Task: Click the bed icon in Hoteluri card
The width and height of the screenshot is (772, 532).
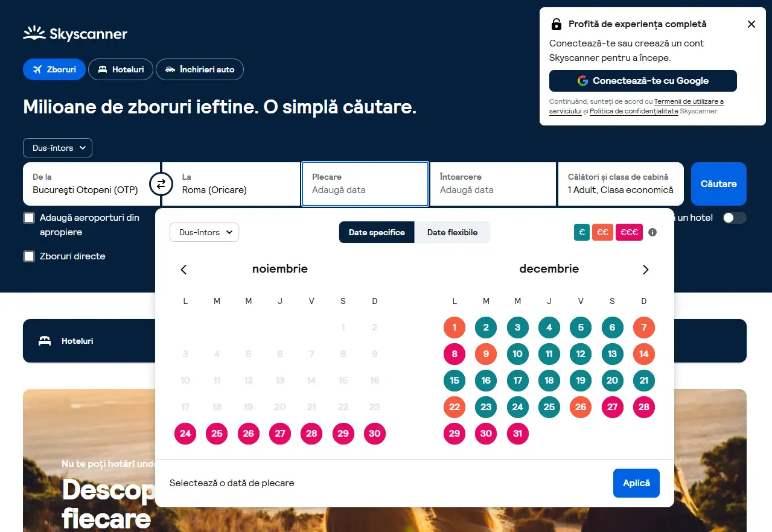Action: (x=45, y=341)
